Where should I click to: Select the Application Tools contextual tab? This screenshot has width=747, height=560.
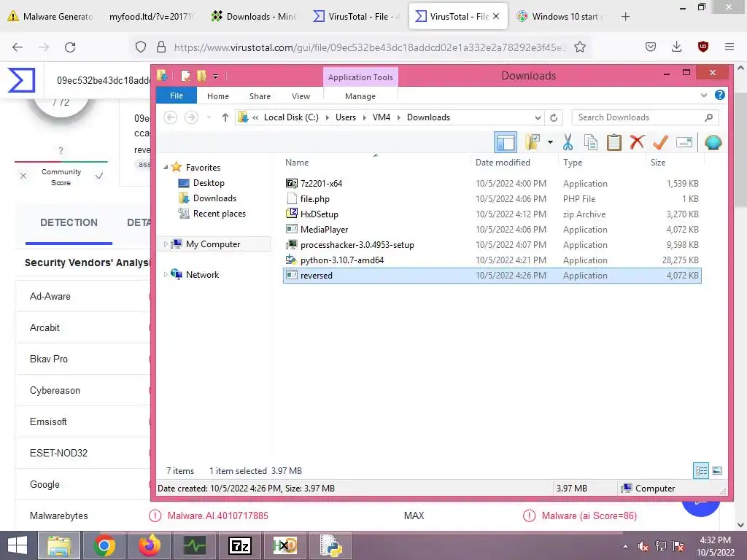click(x=360, y=77)
